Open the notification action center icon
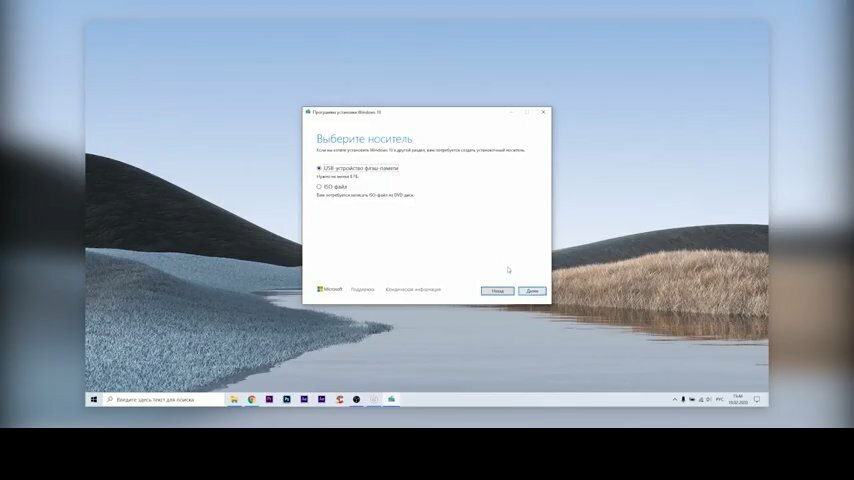The width and height of the screenshot is (854, 480). (x=757, y=399)
